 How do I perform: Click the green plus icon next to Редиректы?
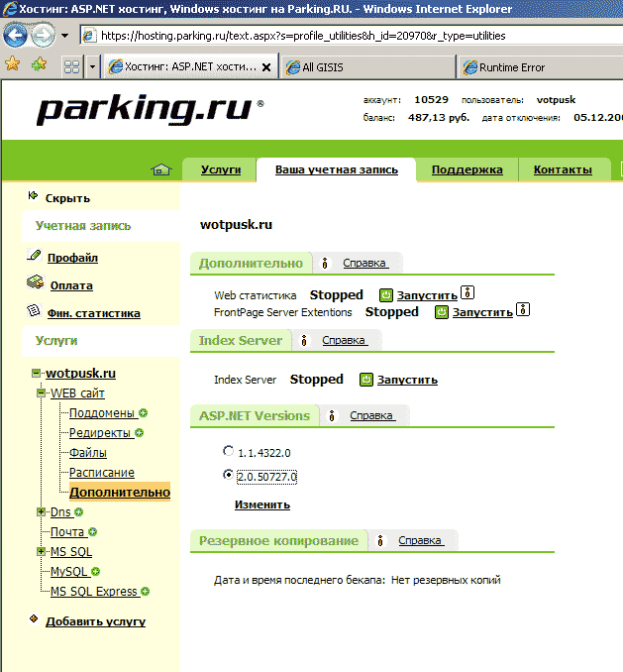[x=139, y=433]
